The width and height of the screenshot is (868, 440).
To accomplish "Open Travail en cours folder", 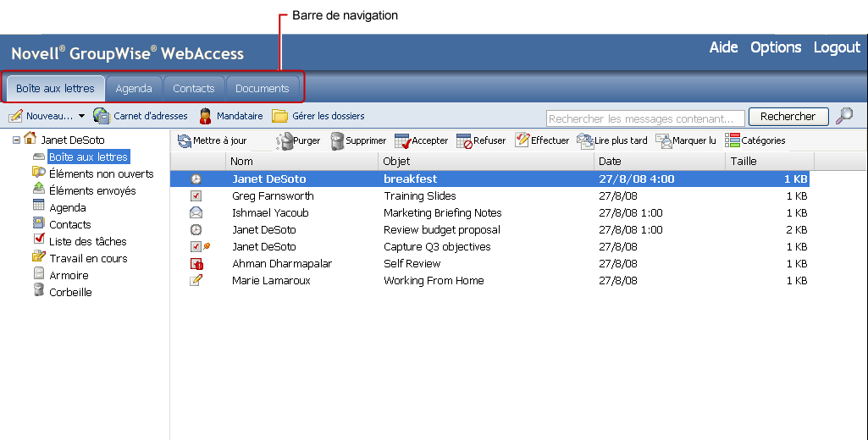I will (88, 258).
